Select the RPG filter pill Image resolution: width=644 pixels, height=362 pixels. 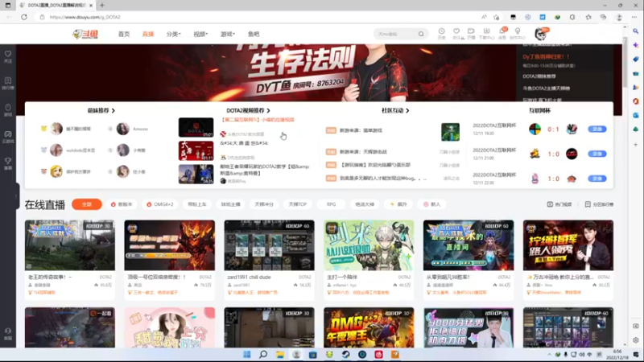[331, 204]
